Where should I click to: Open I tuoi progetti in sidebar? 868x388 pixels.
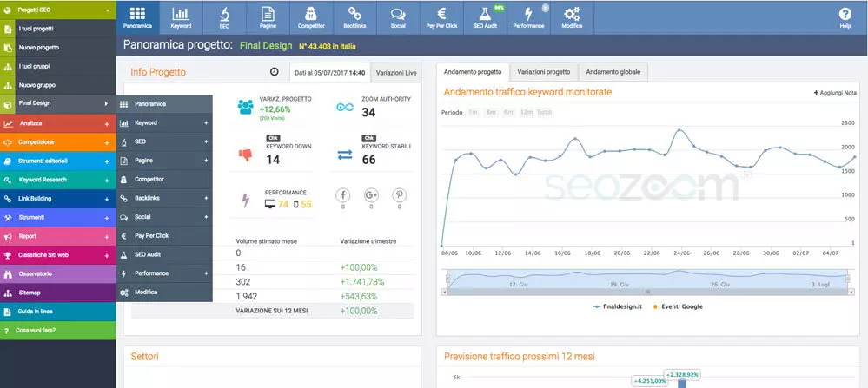tap(58, 29)
